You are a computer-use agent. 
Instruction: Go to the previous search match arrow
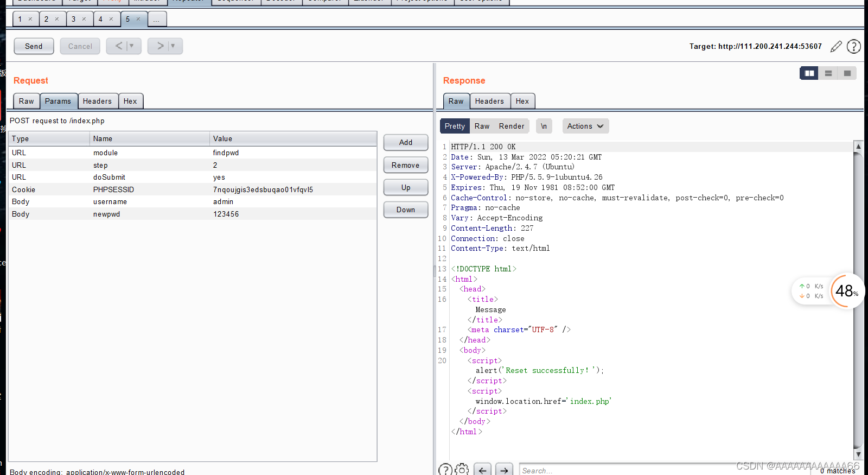click(482, 470)
